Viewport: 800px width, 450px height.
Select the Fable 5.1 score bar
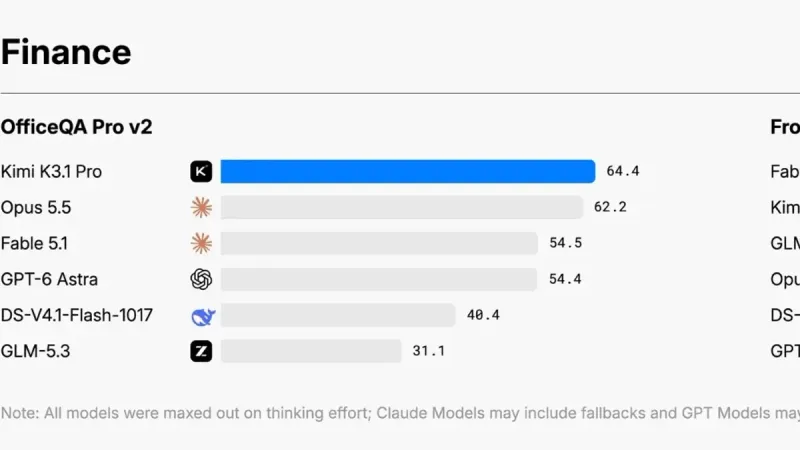click(x=379, y=243)
